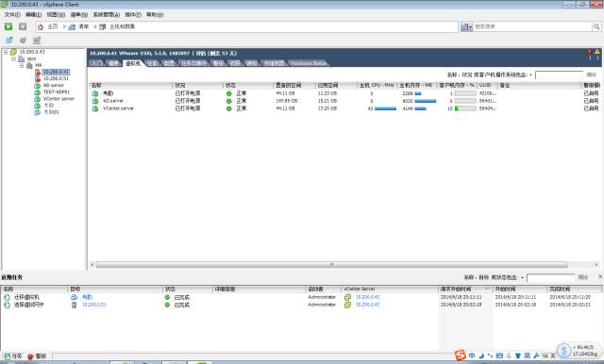Click the VM name filter input field
Viewport: 604px width, 364px height.
560,74
